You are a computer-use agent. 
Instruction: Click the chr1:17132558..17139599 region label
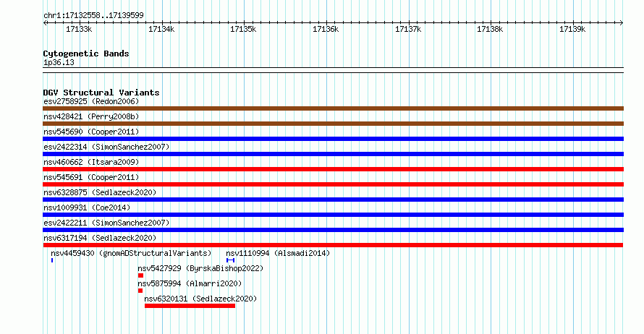(x=93, y=15)
